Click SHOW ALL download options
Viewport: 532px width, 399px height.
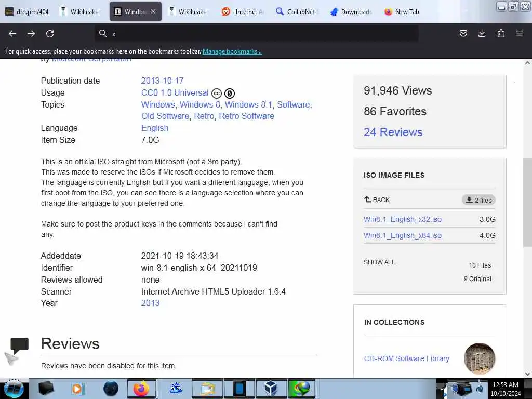(379, 262)
